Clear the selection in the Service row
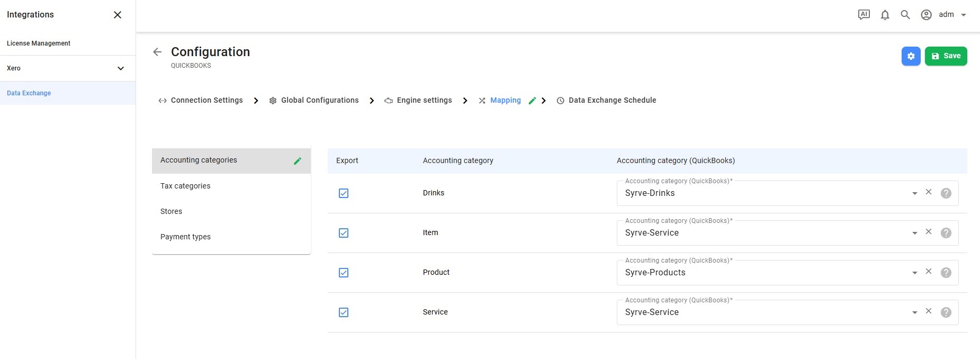 pyautogui.click(x=928, y=311)
